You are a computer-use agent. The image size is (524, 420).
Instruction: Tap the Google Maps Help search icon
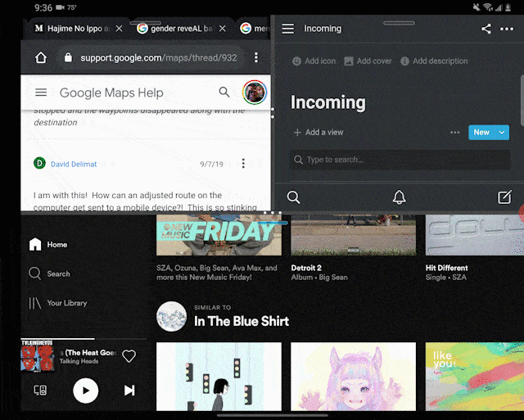point(224,92)
